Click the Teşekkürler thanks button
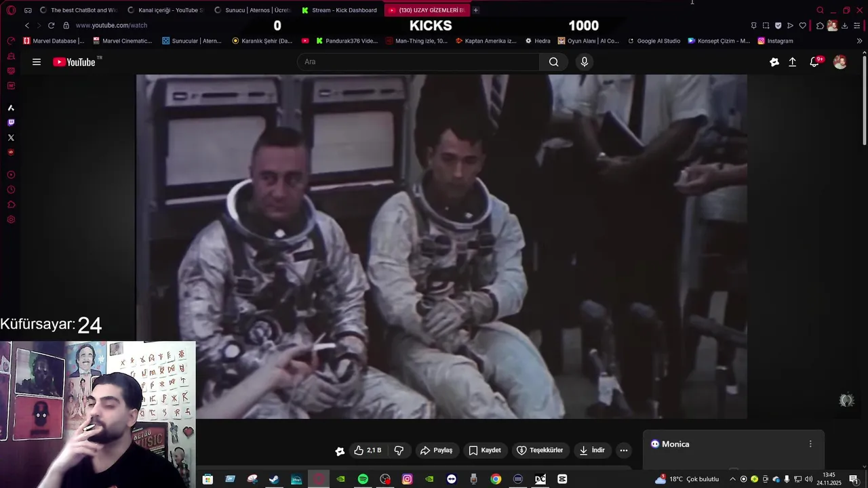This screenshot has height=488, width=868. click(540, 450)
